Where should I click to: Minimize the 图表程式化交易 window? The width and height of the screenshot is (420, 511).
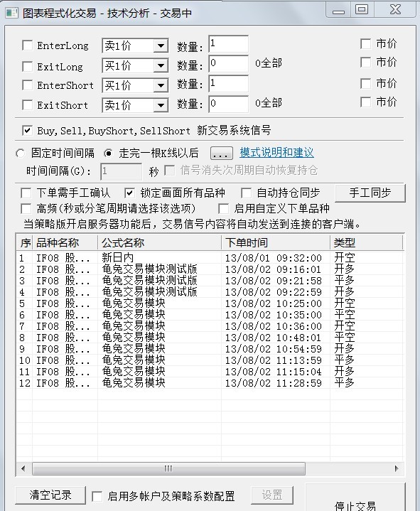click(x=338, y=9)
